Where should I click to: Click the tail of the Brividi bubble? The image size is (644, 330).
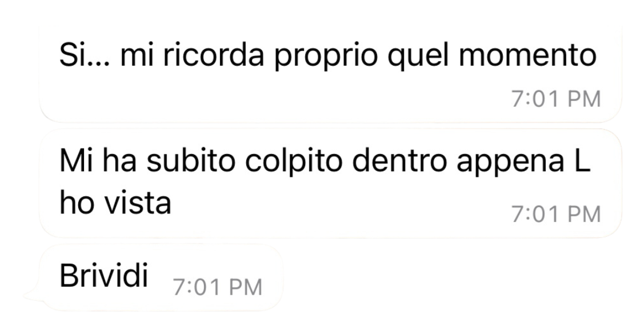tap(34, 296)
